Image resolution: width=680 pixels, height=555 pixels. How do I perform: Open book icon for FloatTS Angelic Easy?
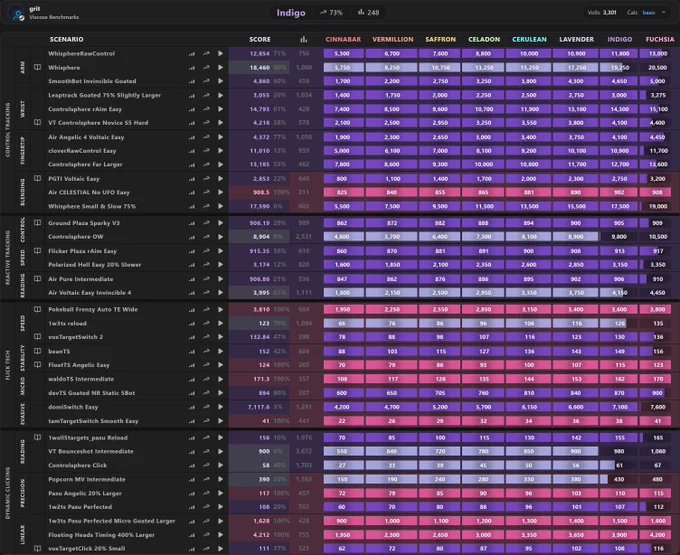(x=38, y=365)
